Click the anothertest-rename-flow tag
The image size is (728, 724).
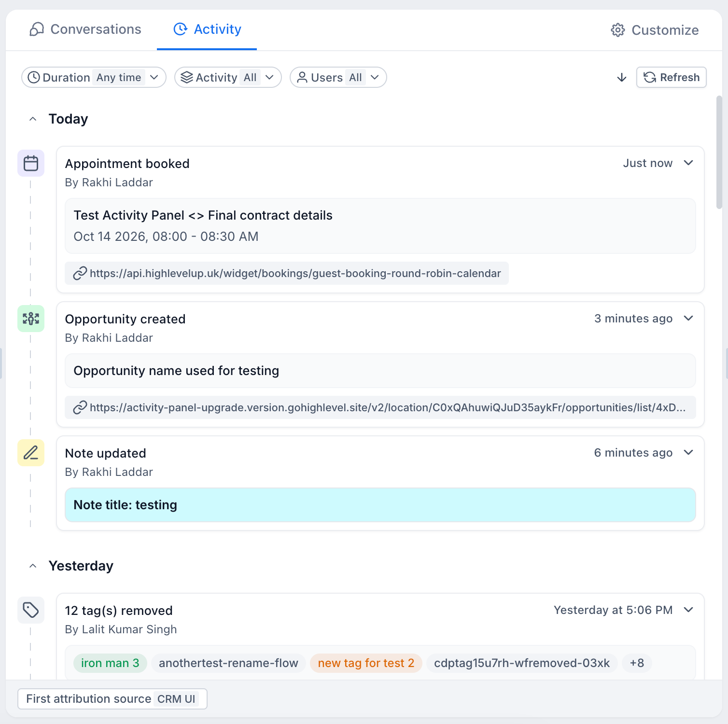pyautogui.click(x=228, y=663)
